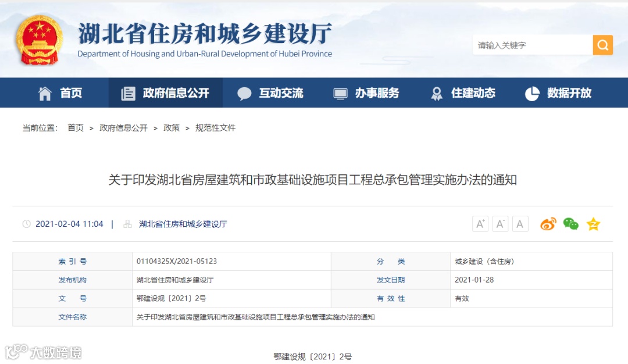Click the document icon beside 政府信息公开
Screen dimensions: 628x364
128,93
